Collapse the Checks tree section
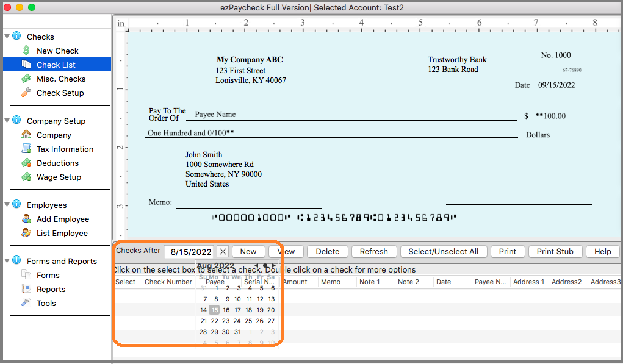The height and width of the screenshot is (364, 623). 7,37
